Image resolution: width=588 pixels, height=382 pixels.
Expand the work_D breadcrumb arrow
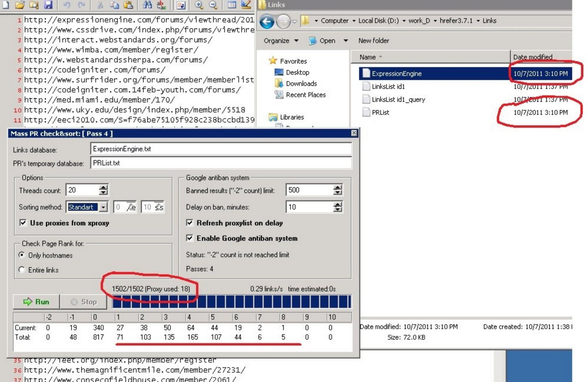[435, 21]
